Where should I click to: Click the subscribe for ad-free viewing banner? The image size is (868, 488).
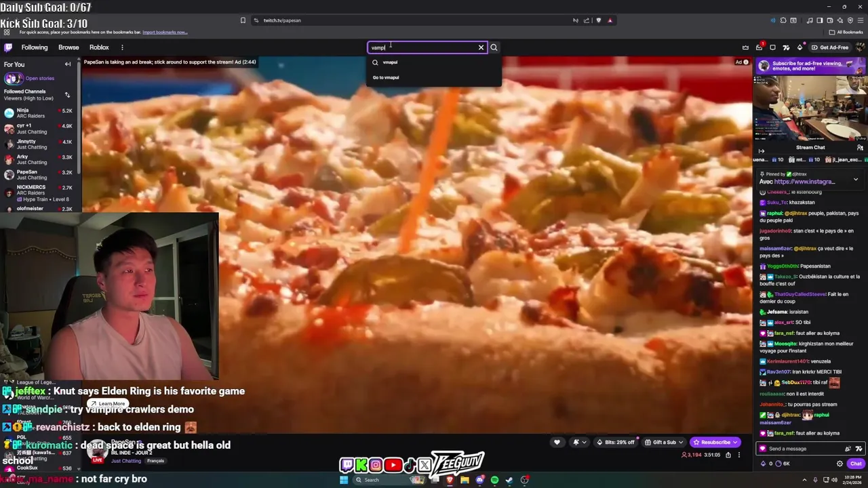810,66
